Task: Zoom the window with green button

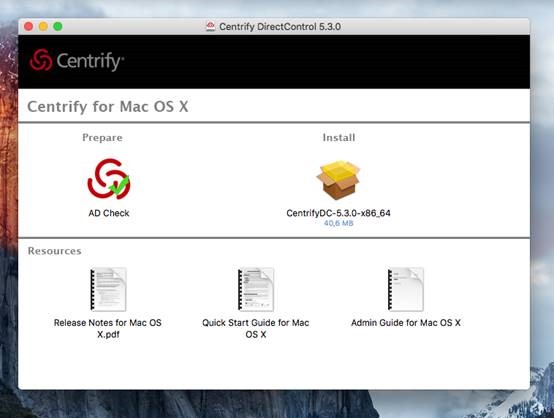Action: 58,27
